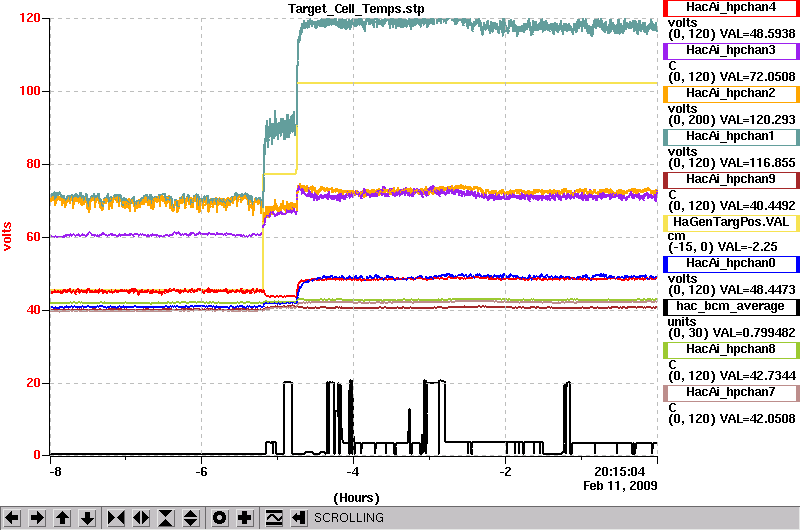The height and width of the screenshot is (530, 800).
Task: Click the VAL=116.855 reading for hpchan1
Action: pyautogui.click(x=757, y=163)
